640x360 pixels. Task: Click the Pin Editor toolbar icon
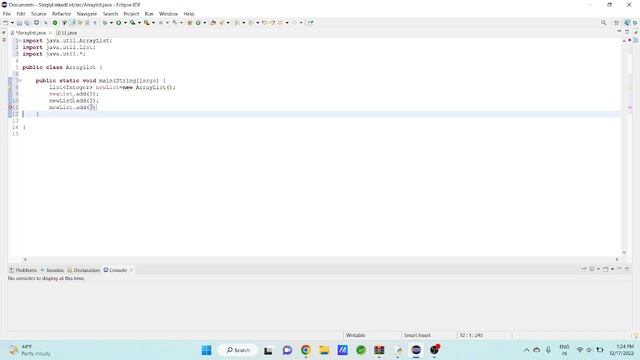tap(310, 23)
